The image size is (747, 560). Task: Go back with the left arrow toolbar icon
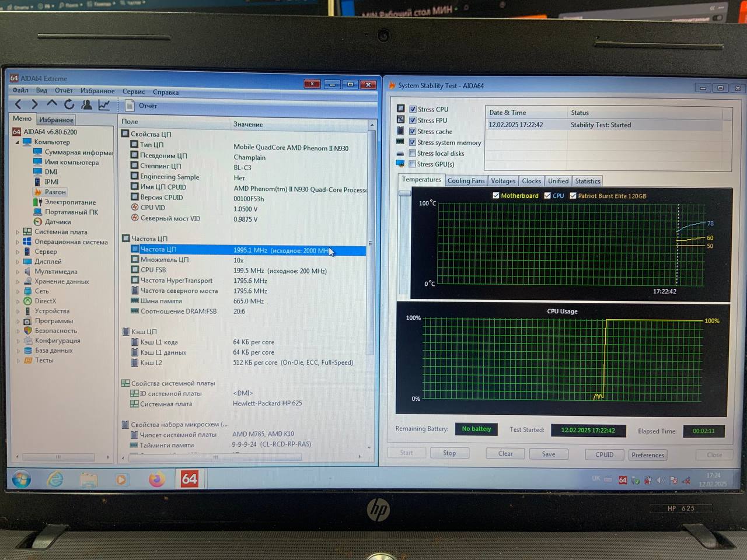[x=18, y=104]
